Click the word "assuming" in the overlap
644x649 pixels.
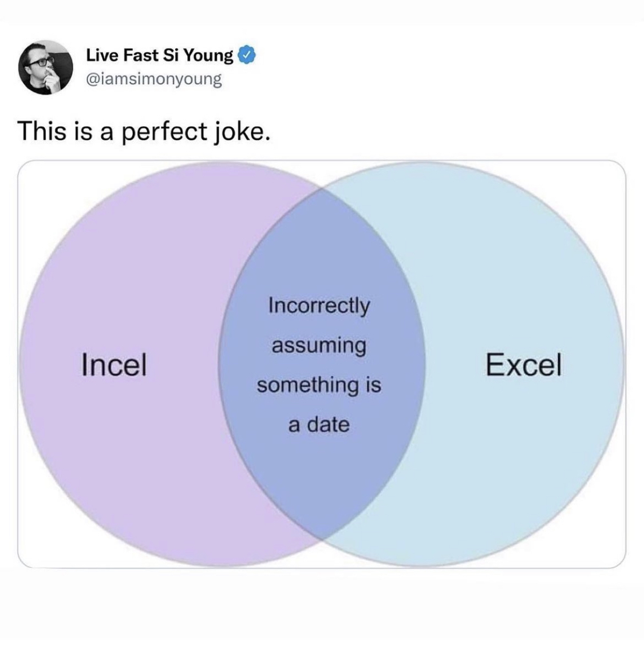click(x=319, y=346)
